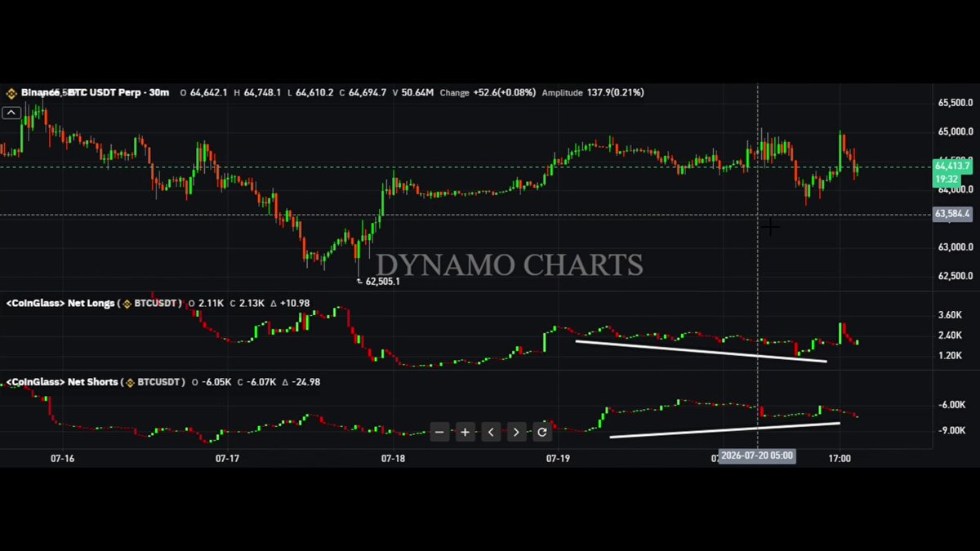Collapse the legend with the chevron-up button
This screenshot has width=980, height=551.
coord(11,113)
